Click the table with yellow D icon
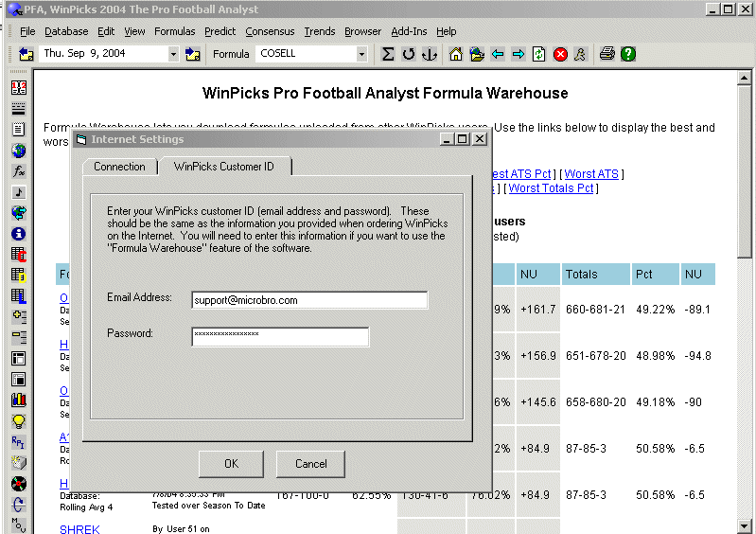Image resolution: width=756 pixels, height=534 pixels. (19, 275)
